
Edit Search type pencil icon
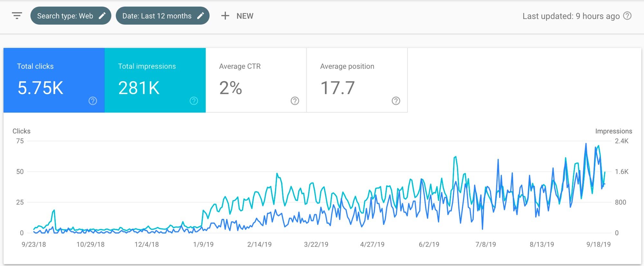(x=102, y=16)
